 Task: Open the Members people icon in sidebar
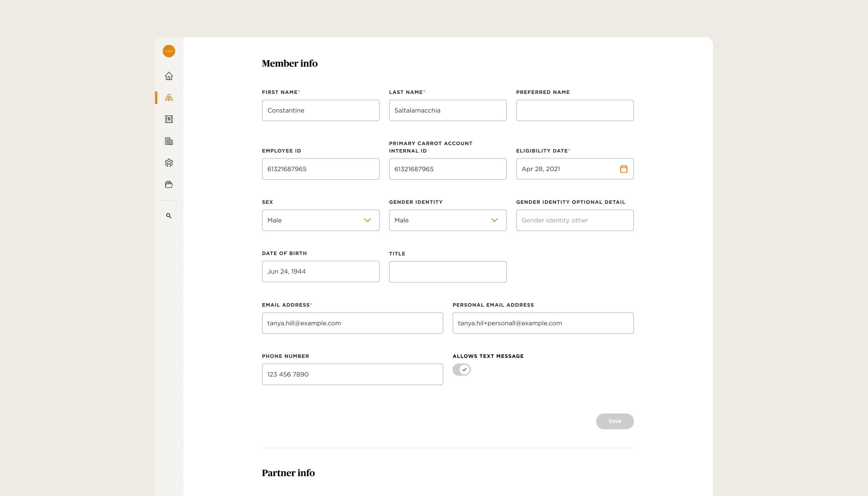coord(169,98)
